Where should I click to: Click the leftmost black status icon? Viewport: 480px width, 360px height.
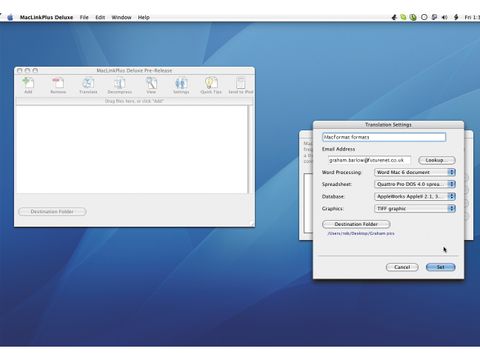394,17
